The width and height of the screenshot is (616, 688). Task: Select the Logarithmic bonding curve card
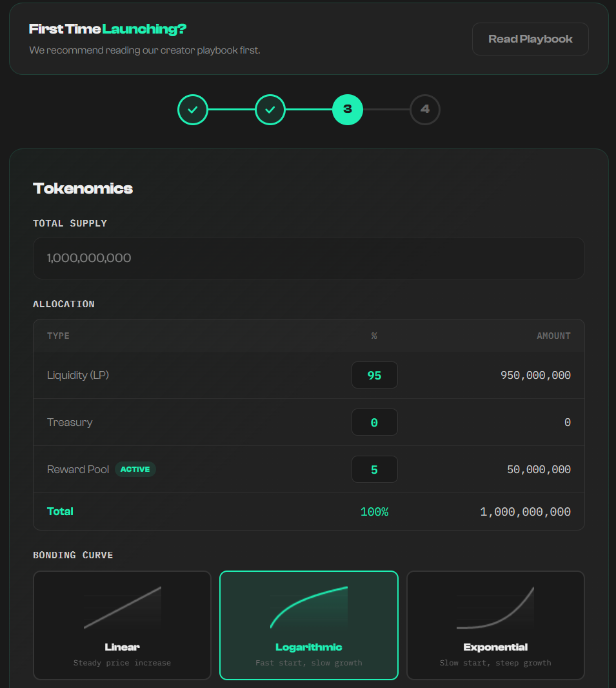[x=309, y=625]
